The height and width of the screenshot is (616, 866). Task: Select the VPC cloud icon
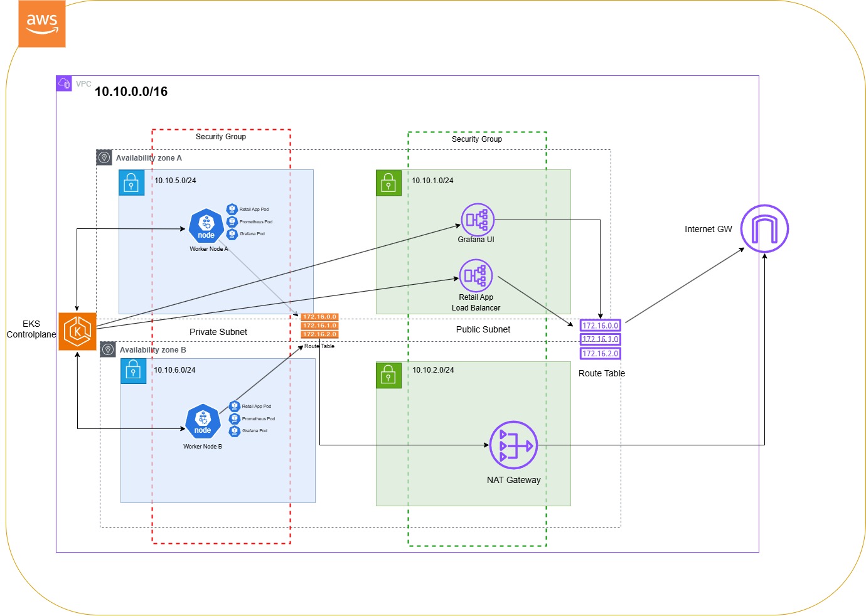pyautogui.click(x=64, y=83)
